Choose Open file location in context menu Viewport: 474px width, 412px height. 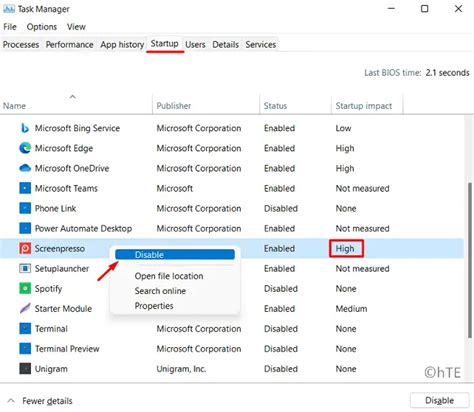click(169, 276)
